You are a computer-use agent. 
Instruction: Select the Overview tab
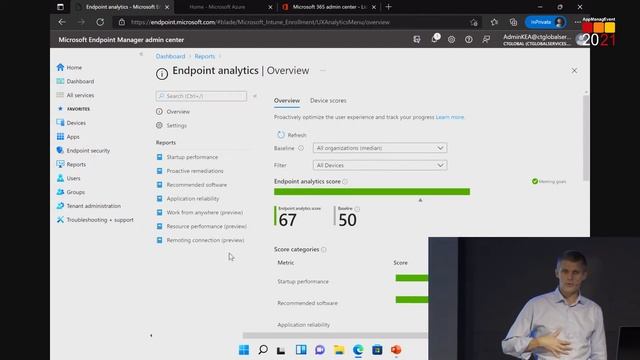287,100
